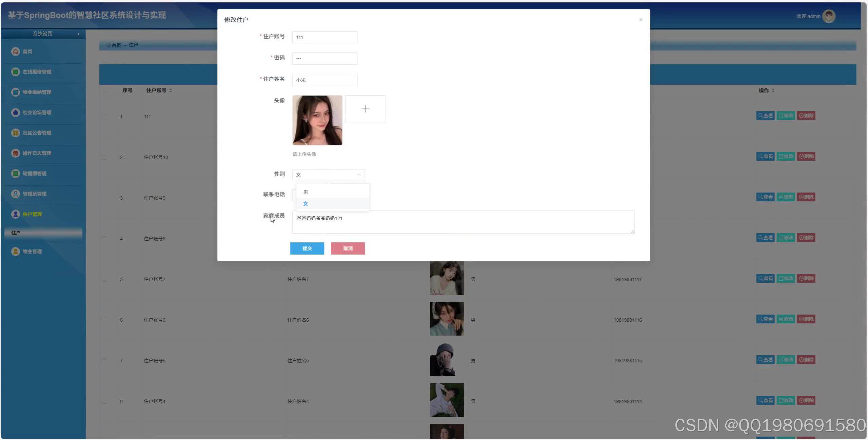Toggle select-all checkbox in table header

106,91
